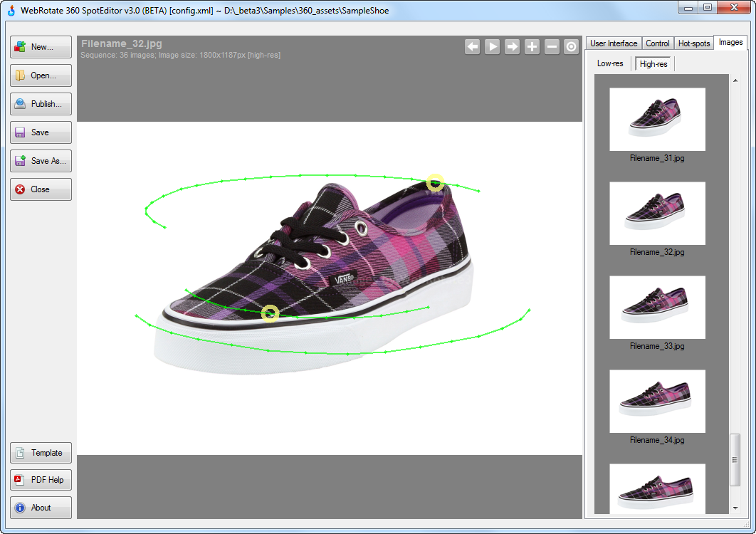Select the Filename_33.jpg thumbnail
The image size is (756, 534).
point(657,308)
